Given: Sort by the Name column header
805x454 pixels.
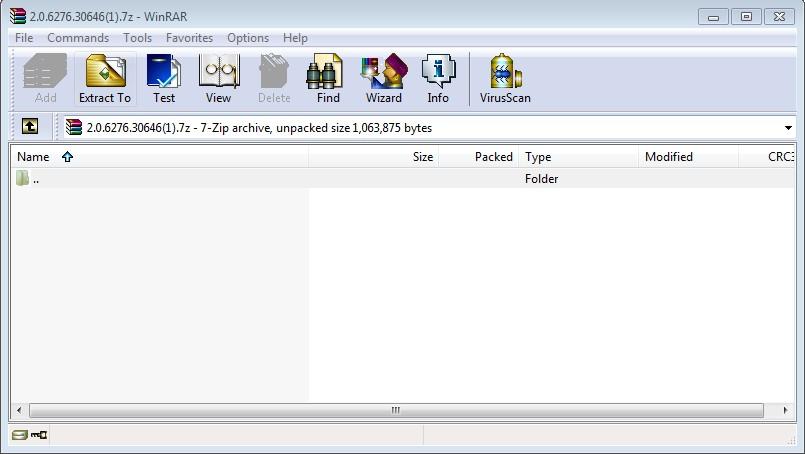Looking at the screenshot, I should (160, 157).
